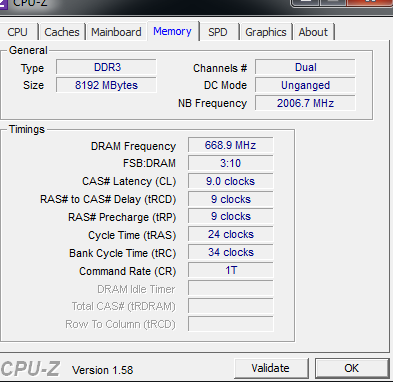Viewport: 393px width, 382px height.
Task: Click the 9.0 clocks CAS Latency value
Action: [231, 181]
